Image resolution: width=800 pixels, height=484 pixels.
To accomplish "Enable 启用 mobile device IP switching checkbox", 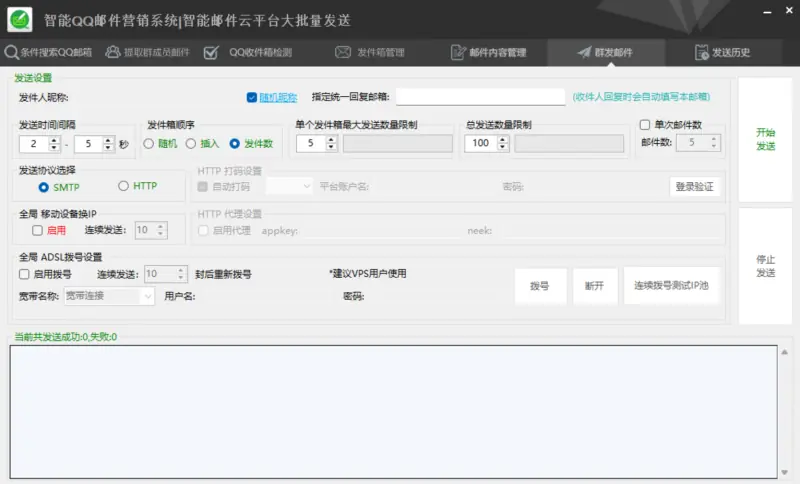I will [37, 231].
